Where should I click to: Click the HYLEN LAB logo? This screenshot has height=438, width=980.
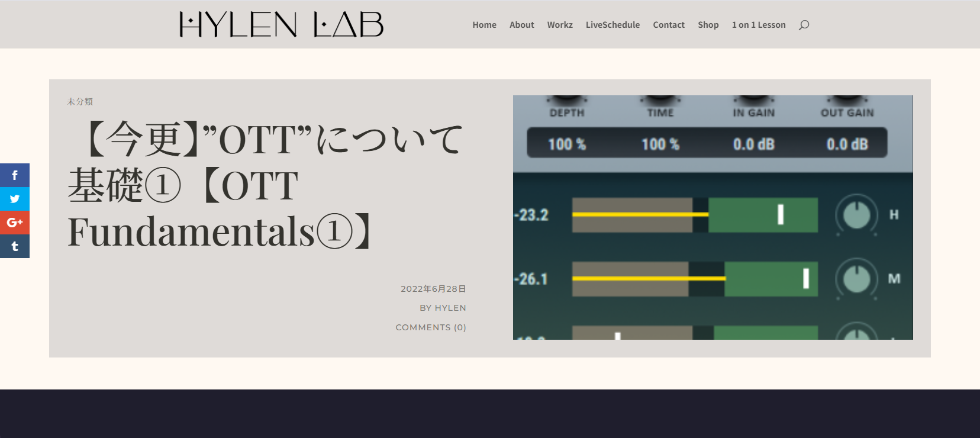tap(282, 25)
